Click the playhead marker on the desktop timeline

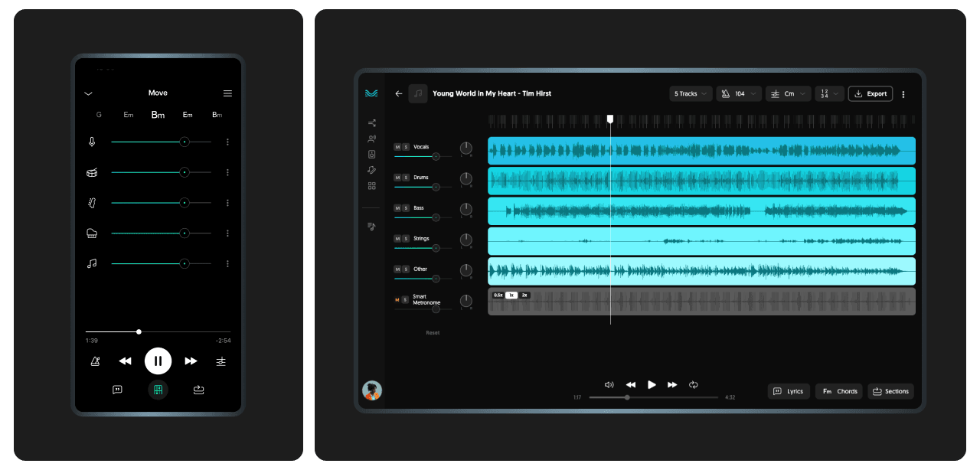[x=610, y=119]
